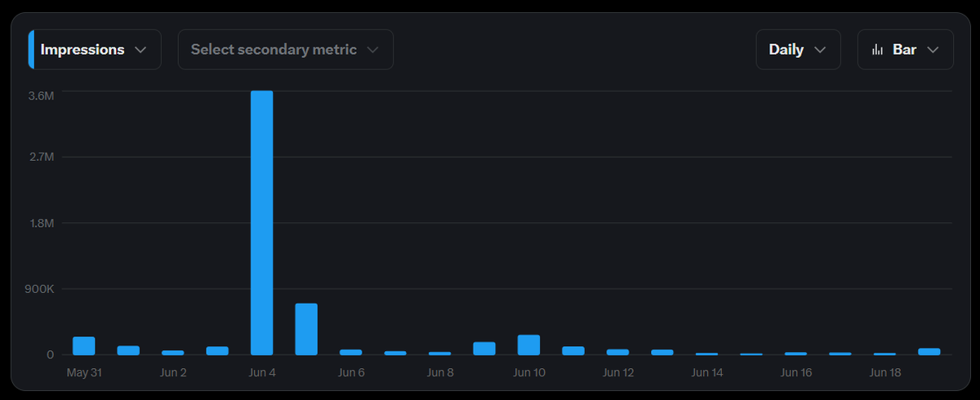
Task: Select the Jun 1 impressions bar
Action: (x=128, y=350)
